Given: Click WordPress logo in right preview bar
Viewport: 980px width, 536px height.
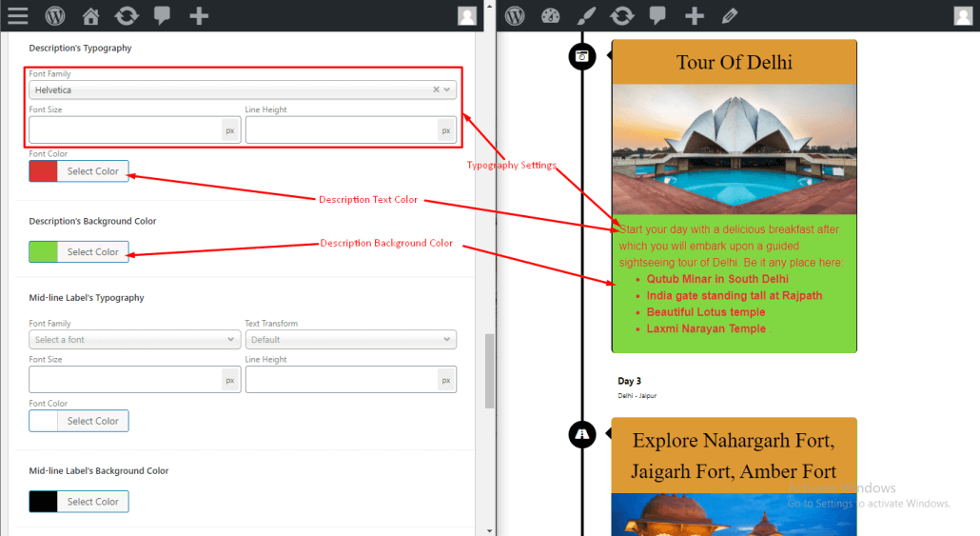Looking at the screenshot, I should click(x=515, y=15).
